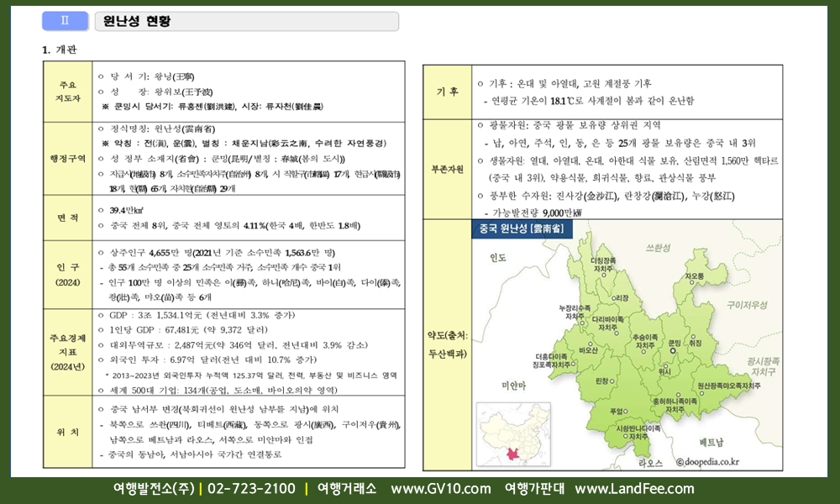Click the '가능발전량 9,000만㎾' line
Screen dimensions: 840x504
(x=533, y=213)
